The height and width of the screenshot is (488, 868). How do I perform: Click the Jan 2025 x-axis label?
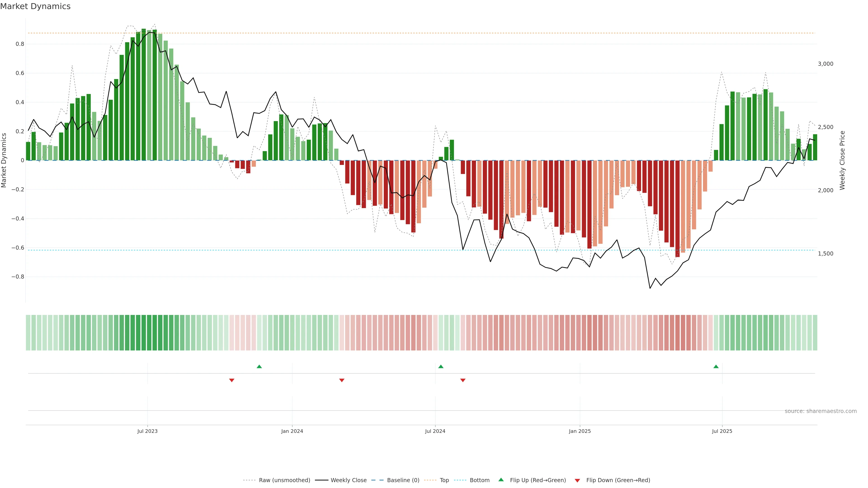pos(580,431)
